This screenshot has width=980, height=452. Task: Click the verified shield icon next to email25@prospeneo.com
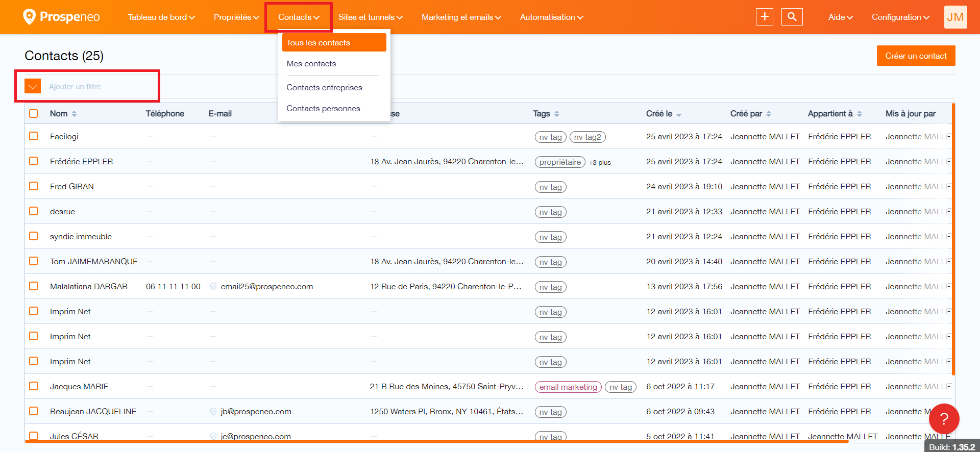click(x=213, y=286)
